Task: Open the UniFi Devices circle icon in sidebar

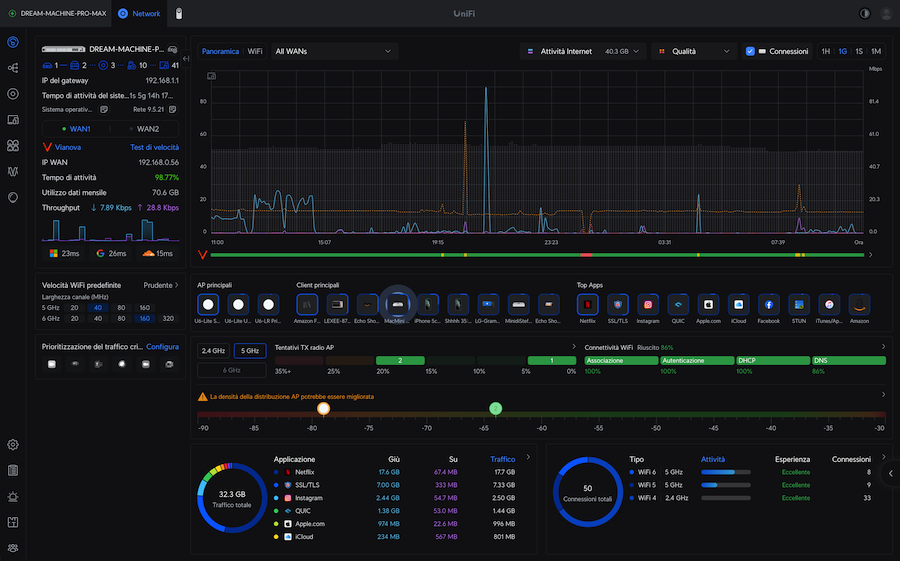Action: click(13, 94)
